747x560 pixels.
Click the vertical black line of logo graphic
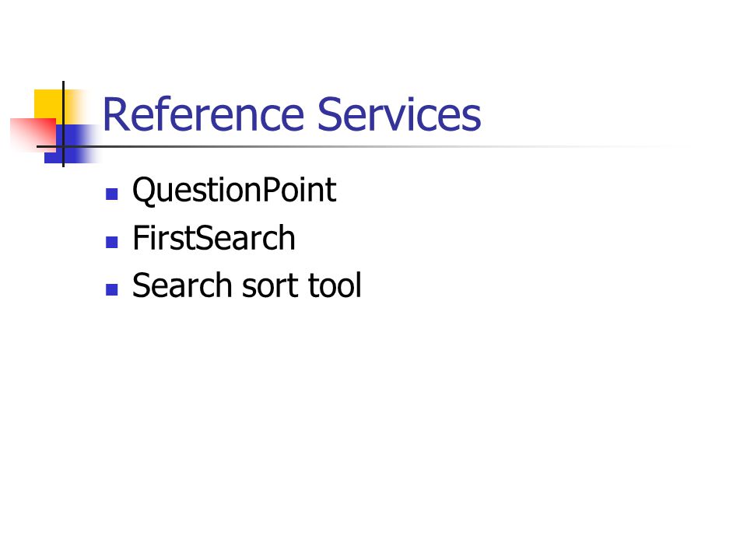pyautogui.click(x=63, y=124)
